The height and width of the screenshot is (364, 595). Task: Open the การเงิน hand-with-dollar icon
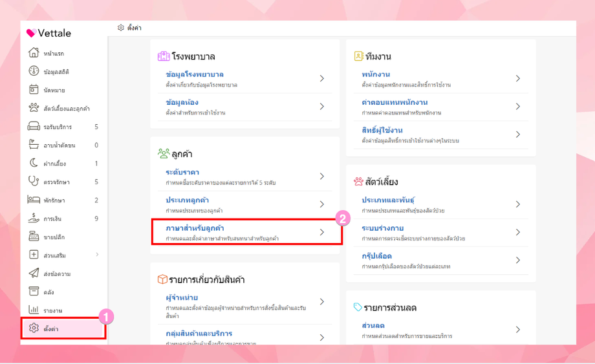tap(34, 218)
